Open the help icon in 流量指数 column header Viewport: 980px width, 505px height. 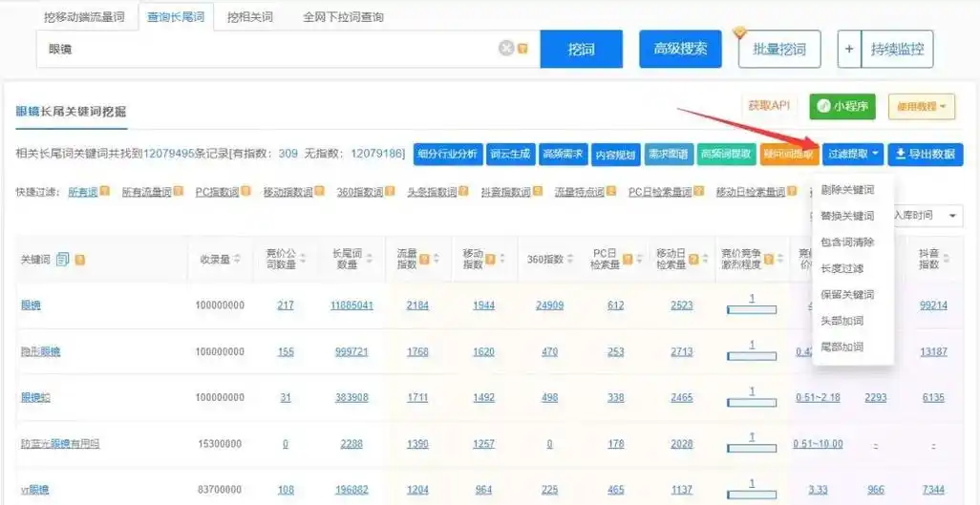tap(424, 258)
